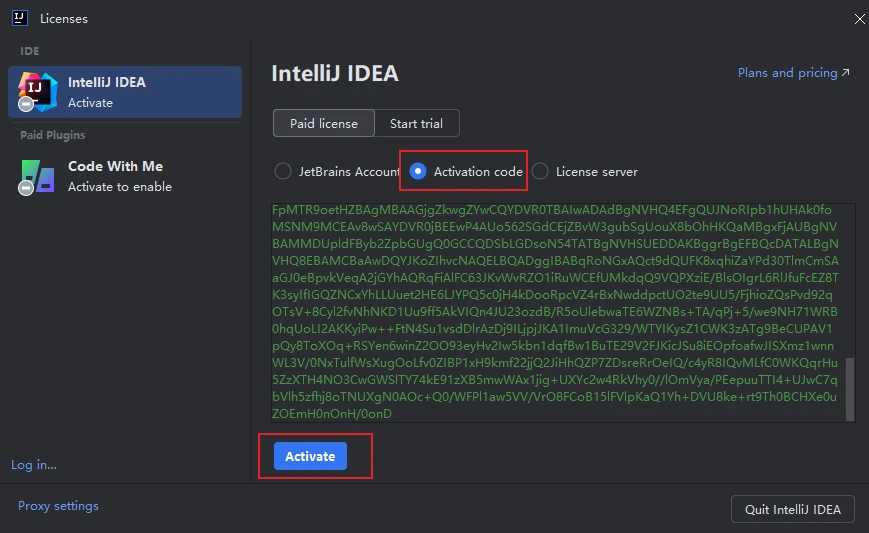The width and height of the screenshot is (869, 533).
Task: Select the JetBrains Account radio option
Action: (x=283, y=172)
